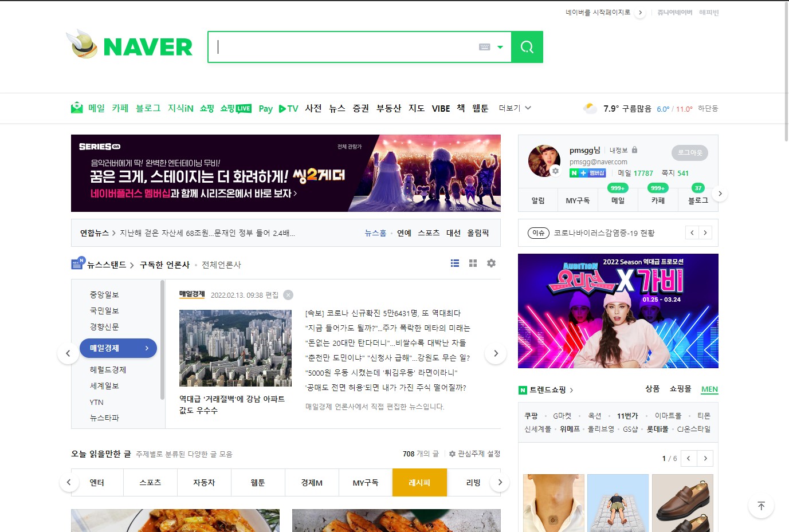789x532 pixels.
Task: Click the cloudy weather icon
Action: coord(590,108)
